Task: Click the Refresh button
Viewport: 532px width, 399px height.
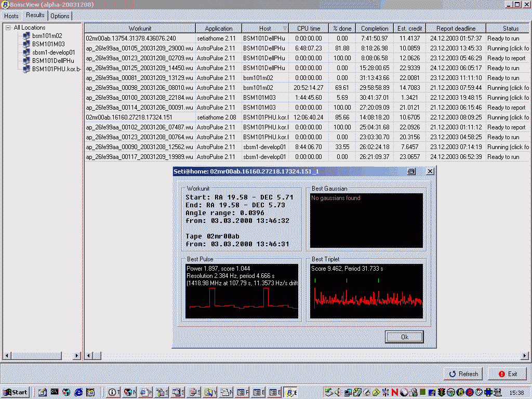Action: [x=463, y=374]
